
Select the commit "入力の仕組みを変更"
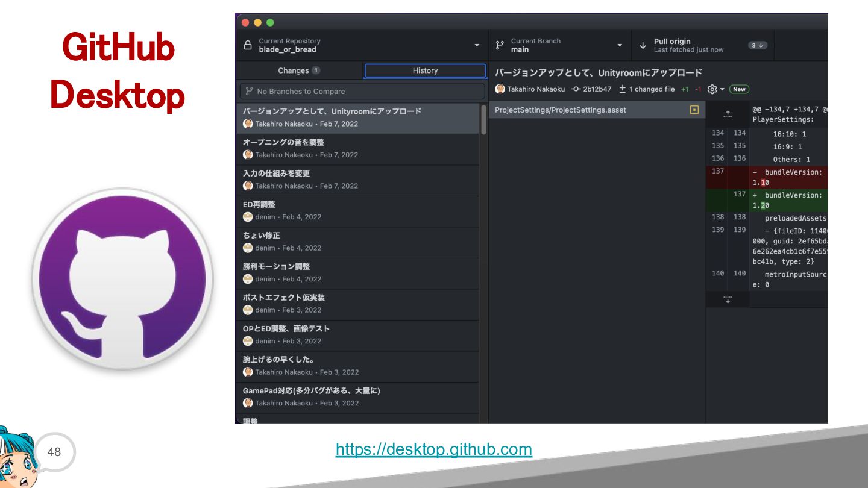(358, 180)
